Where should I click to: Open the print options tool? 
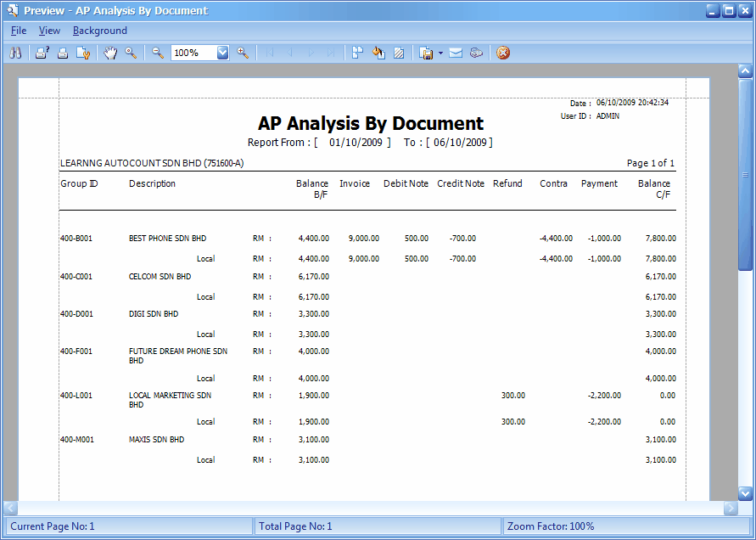pyautogui.click(x=42, y=53)
